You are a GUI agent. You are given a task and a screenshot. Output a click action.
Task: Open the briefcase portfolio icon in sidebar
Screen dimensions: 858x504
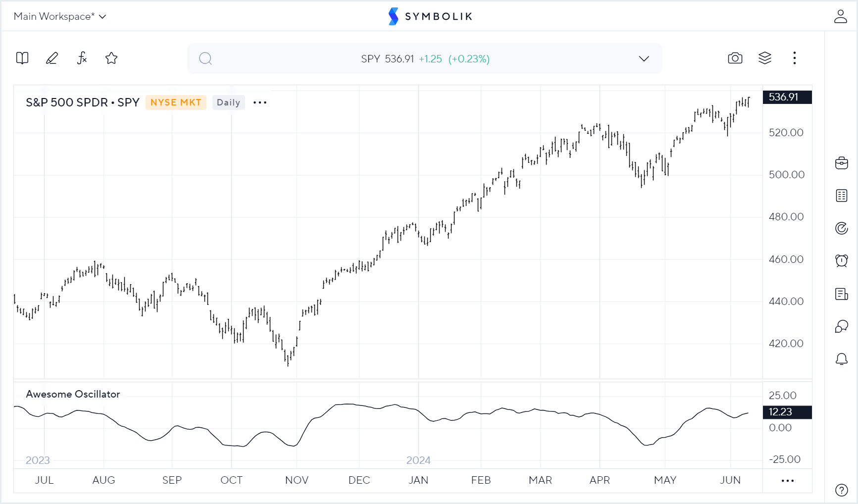(x=842, y=163)
